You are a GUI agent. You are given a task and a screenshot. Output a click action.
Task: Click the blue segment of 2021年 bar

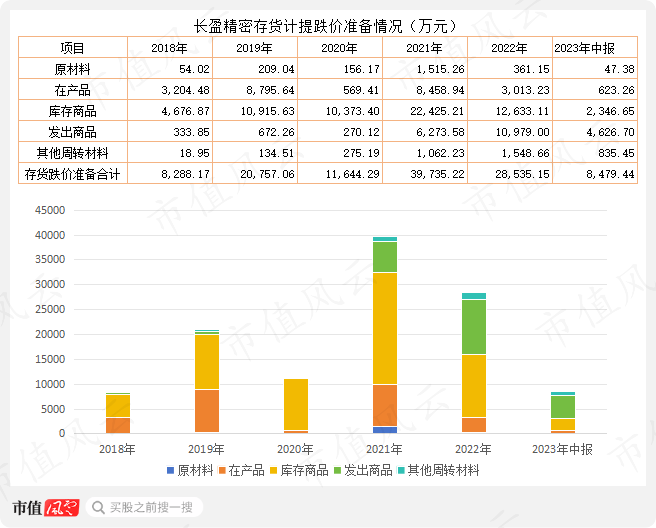pyautogui.click(x=384, y=430)
